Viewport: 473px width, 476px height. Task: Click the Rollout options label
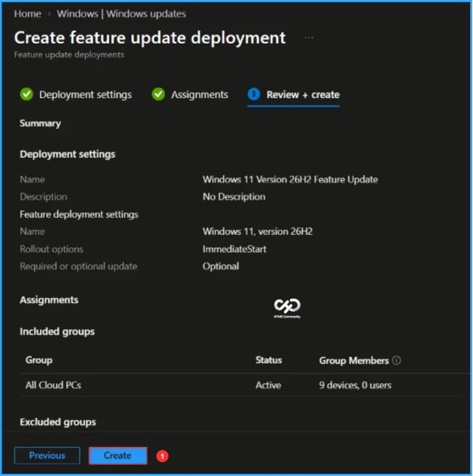[52, 249]
